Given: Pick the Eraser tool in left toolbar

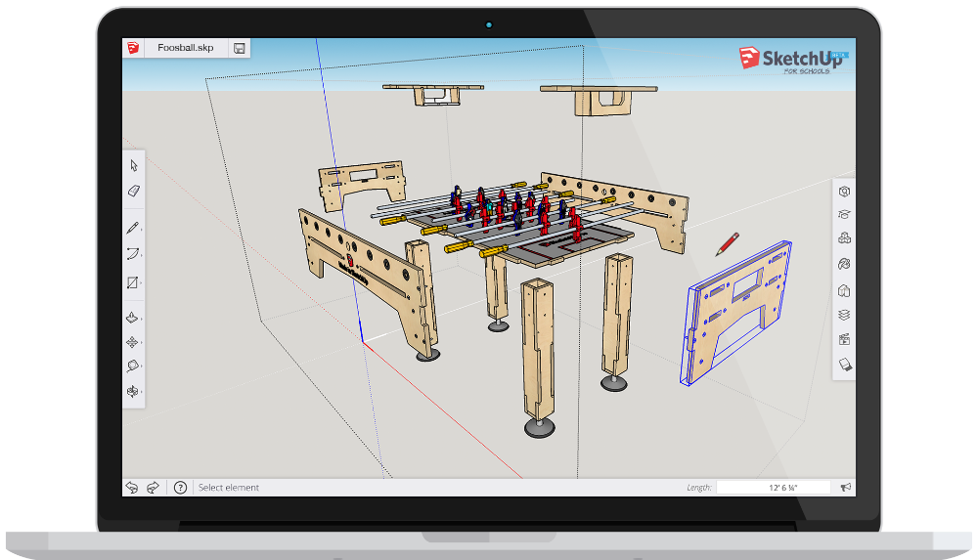Looking at the screenshot, I should coord(133,191).
